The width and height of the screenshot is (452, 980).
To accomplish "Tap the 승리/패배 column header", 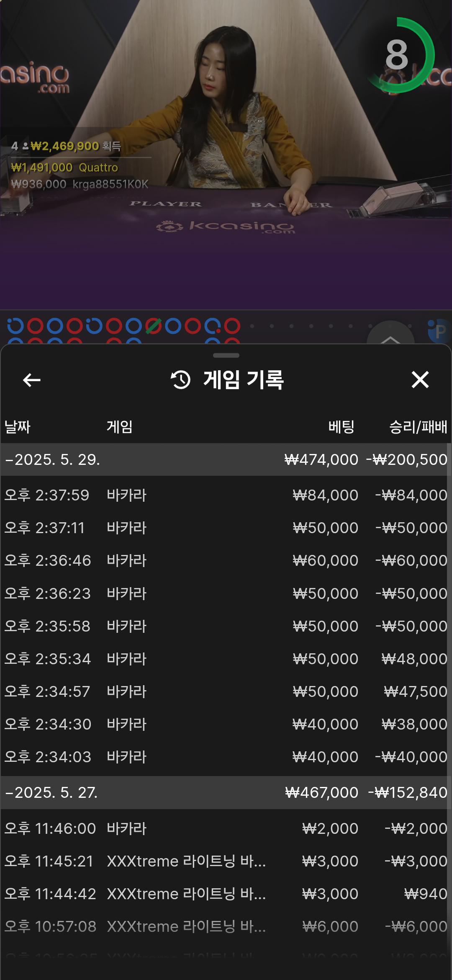I will coord(418,427).
